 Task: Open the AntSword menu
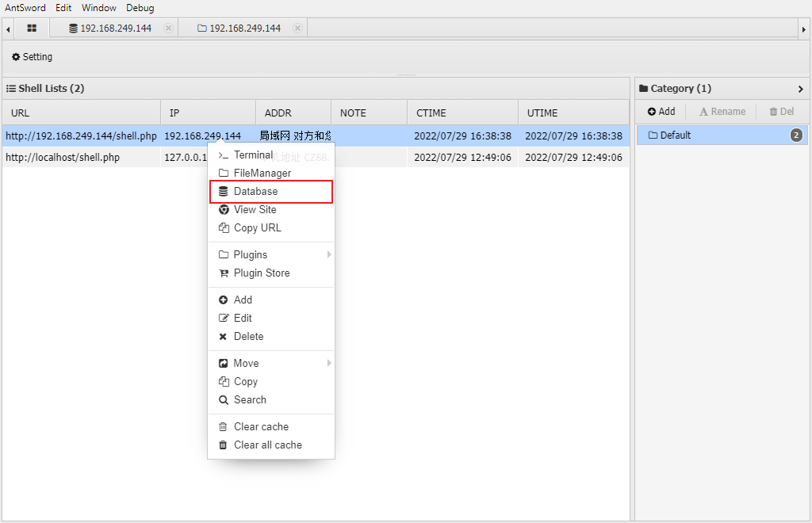tap(25, 8)
